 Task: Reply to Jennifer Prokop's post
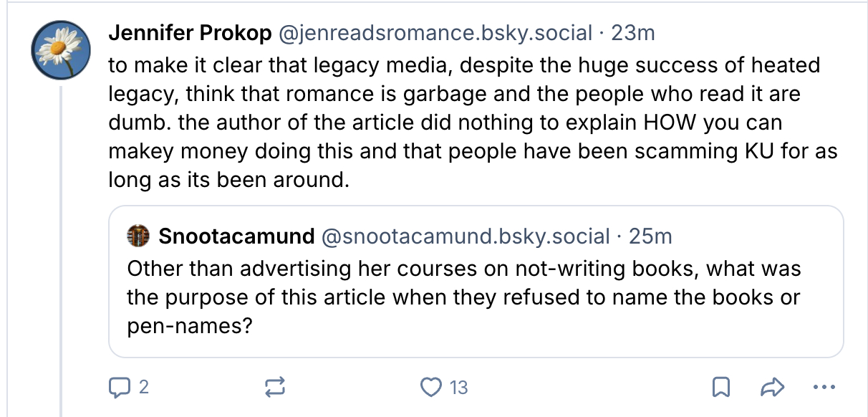117,388
